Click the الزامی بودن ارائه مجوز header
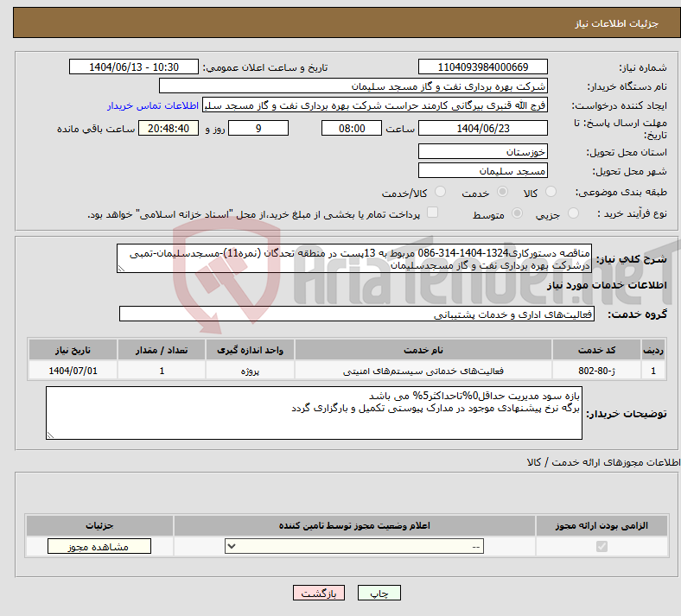 click(x=601, y=525)
